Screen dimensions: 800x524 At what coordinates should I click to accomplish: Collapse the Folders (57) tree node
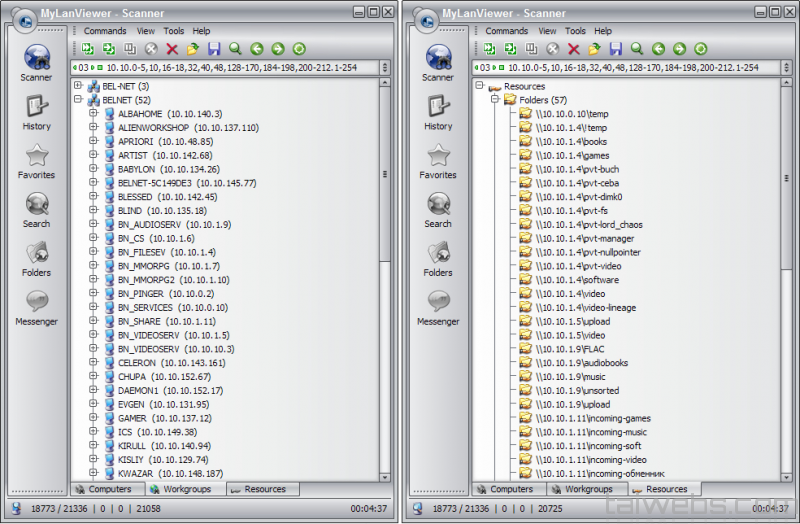click(494, 101)
